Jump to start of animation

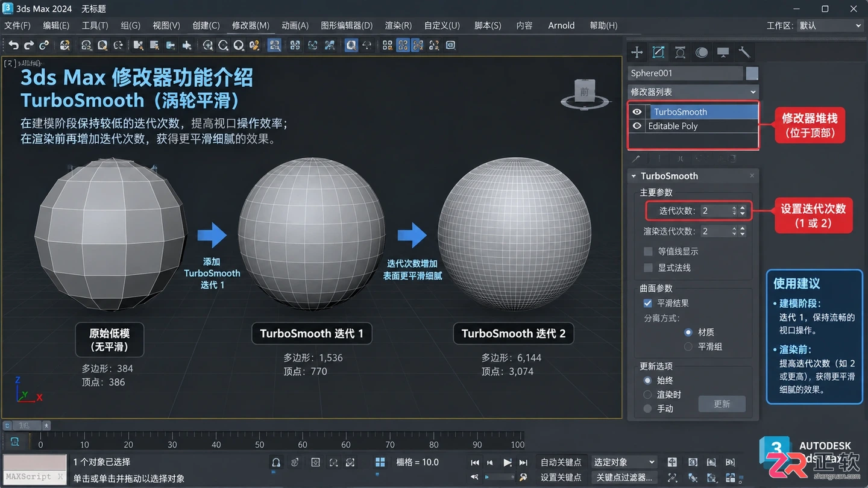(x=475, y=462)
